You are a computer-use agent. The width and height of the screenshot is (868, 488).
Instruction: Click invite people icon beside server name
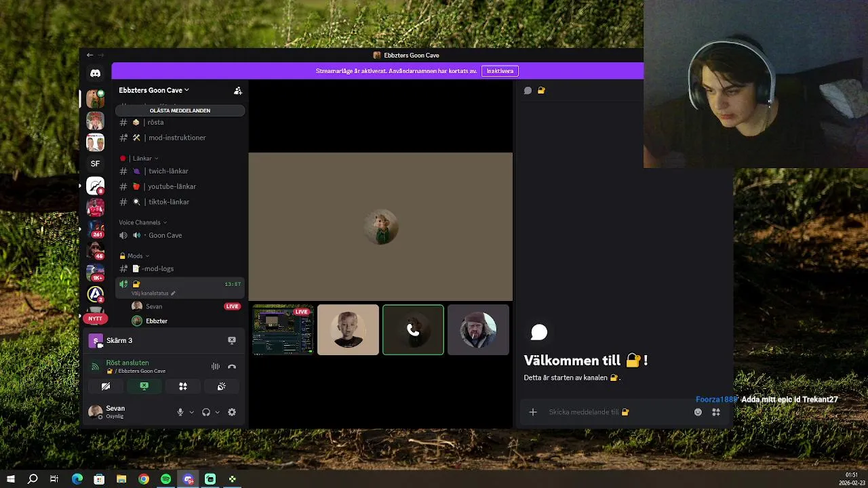click(237, 90)
